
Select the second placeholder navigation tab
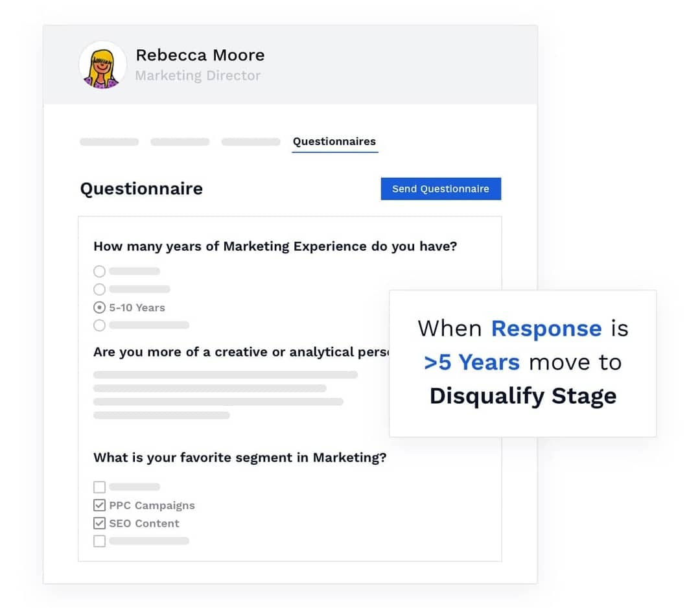click(180, 141)
